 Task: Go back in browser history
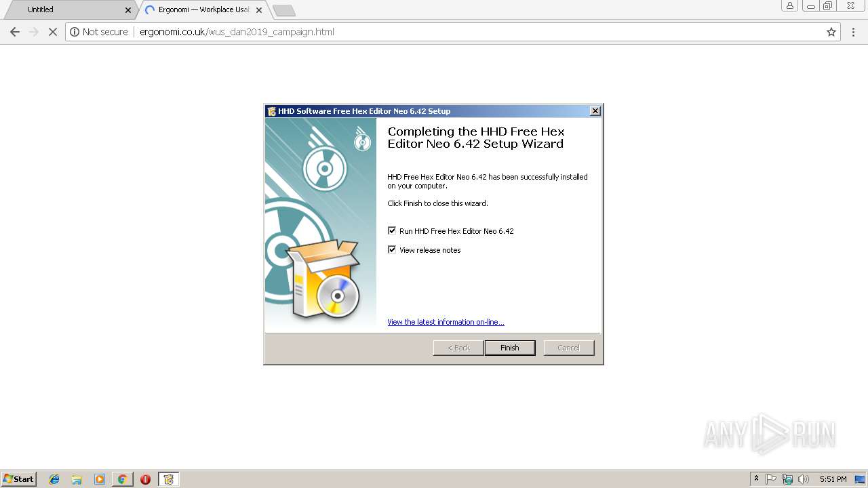click(x=15, y=32)
